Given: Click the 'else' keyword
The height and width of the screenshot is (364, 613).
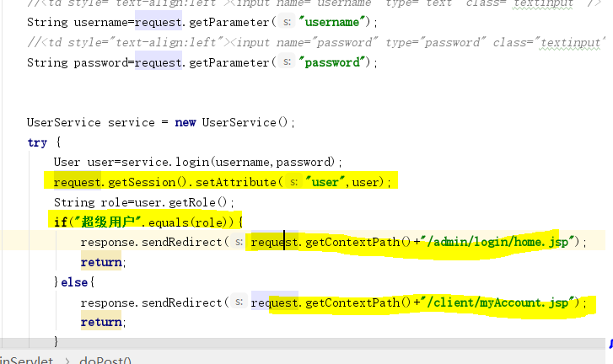Looking at the screenshot, I should [74, 282].
